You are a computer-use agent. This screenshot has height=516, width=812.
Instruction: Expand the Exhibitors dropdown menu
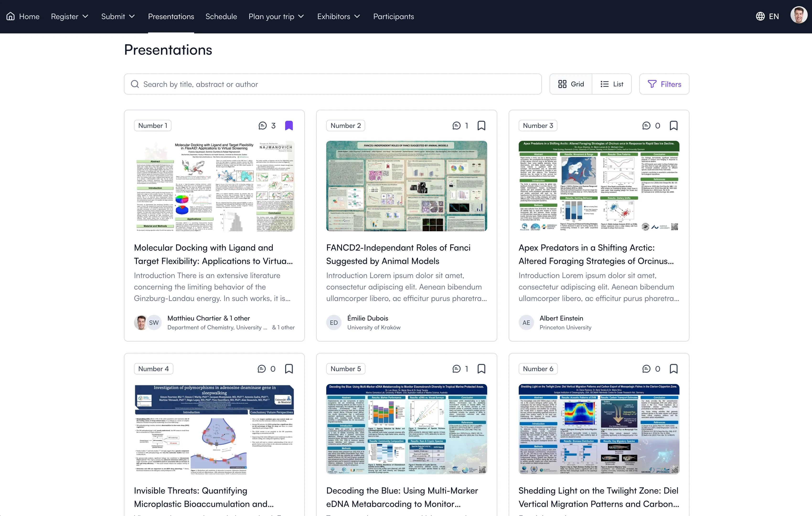coord(339,16)
